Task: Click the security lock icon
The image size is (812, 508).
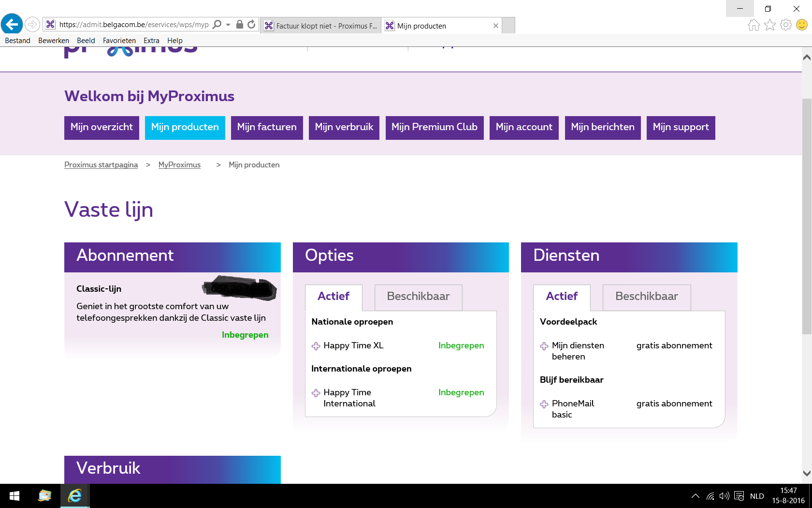Action: click(240, 24)
